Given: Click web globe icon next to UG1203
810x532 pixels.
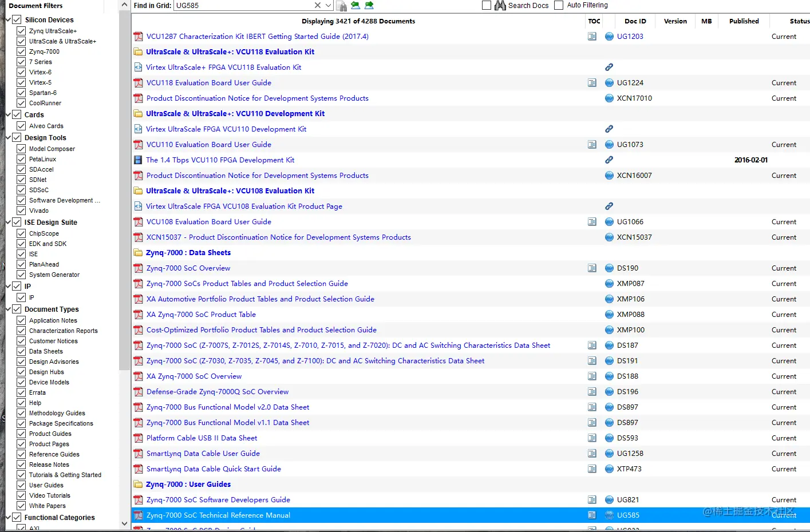Looking at the screenshot, I should pyautogui.click(x=609, y=37).
